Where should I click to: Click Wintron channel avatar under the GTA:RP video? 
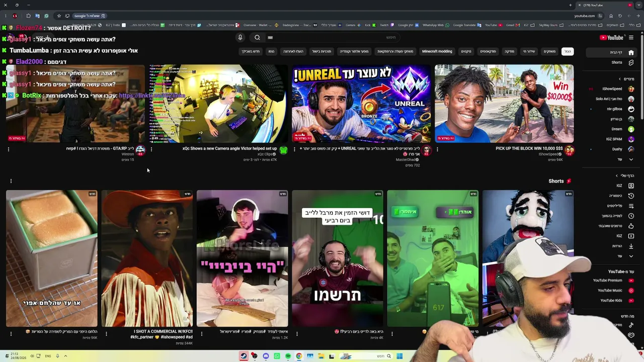(x=140, y=150)
